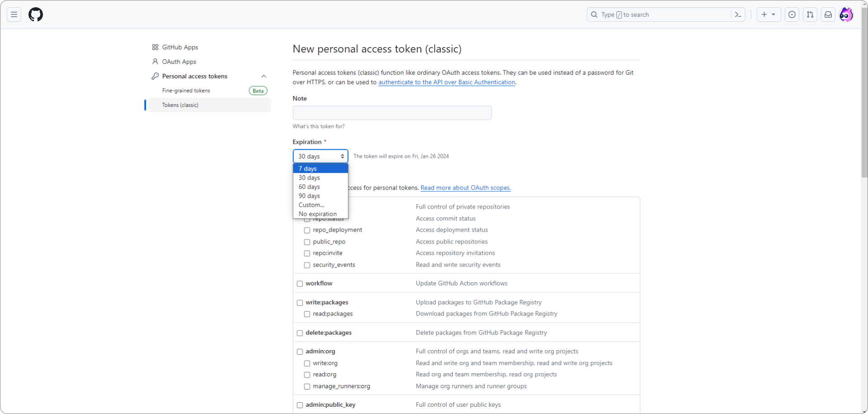Focus the header search box
Viewport: 868px width, 414px height.
point(666,14)
